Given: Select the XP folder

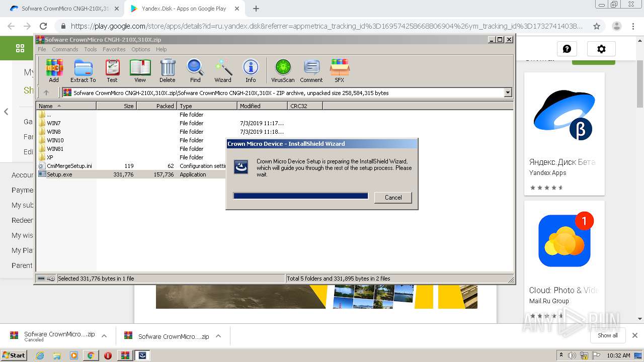Looking at the screenshot, I should (50, 157).
